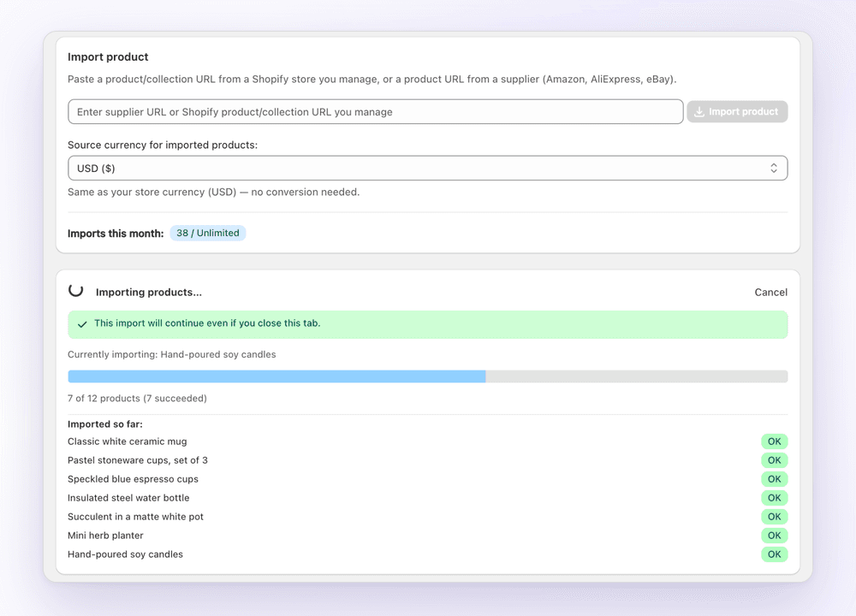Click 'Hand-poured soy candles' in imported list
This screenshot has height=616, width=856.
pos(125,554)
